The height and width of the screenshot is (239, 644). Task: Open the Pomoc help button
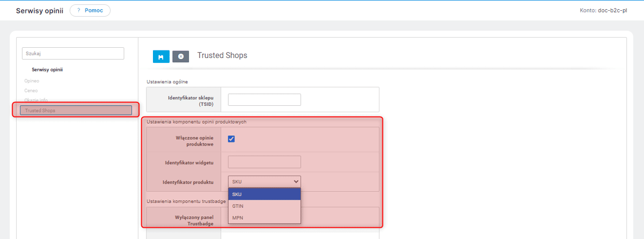[90, 11]
